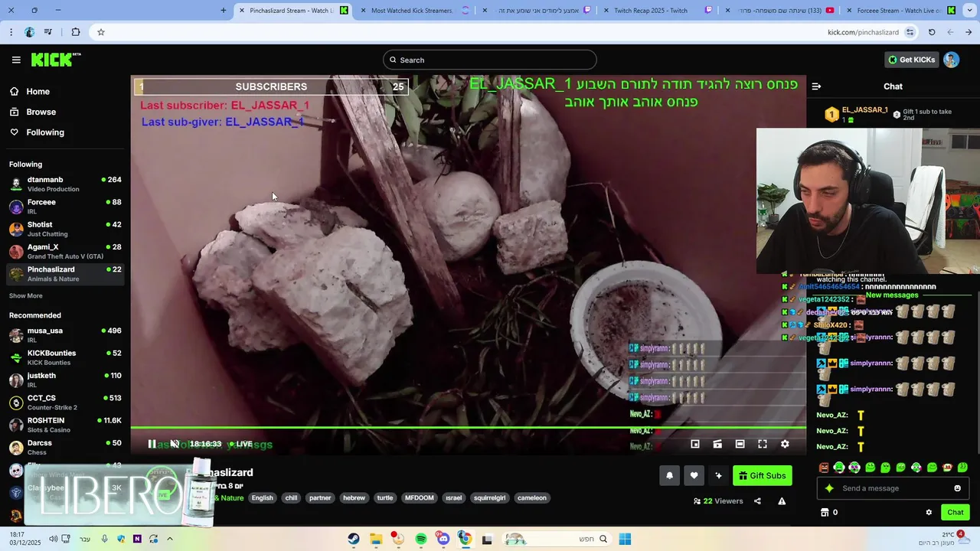Expand Following list with Show More
Viewport: 980px width, 551px height.
(26, 295)
